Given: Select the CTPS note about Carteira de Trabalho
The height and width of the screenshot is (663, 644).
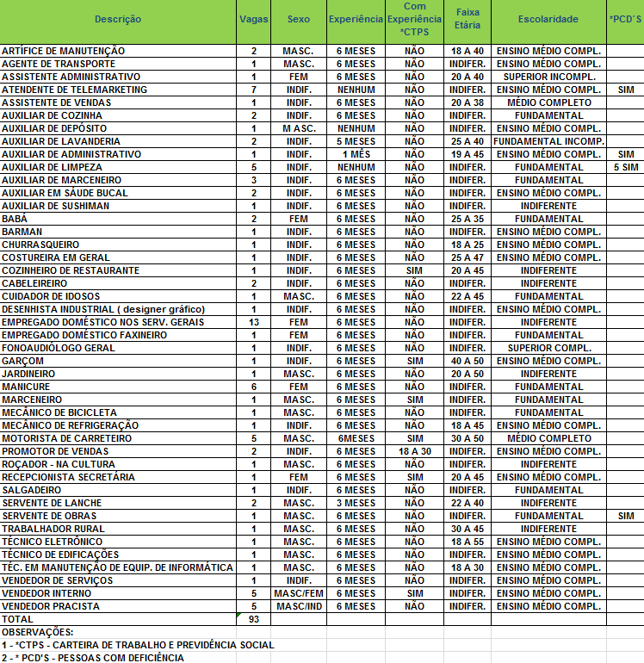Looking at the screenshot, I should click(138, 645).
